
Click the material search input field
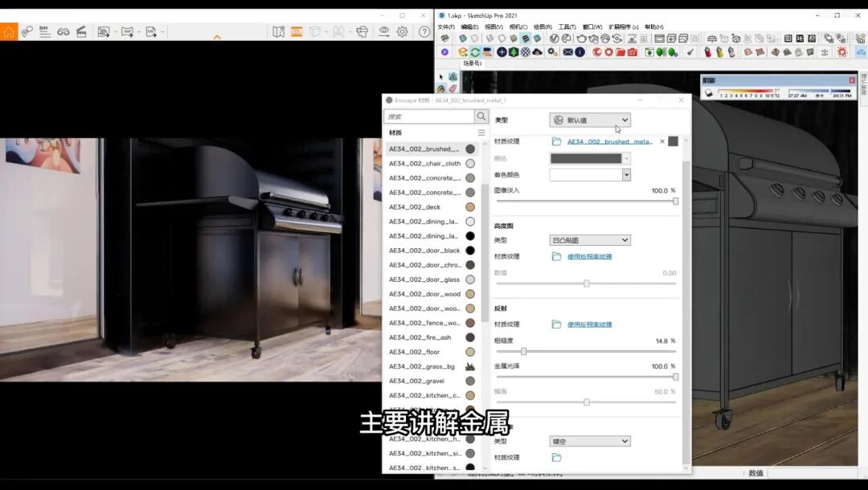429,117
